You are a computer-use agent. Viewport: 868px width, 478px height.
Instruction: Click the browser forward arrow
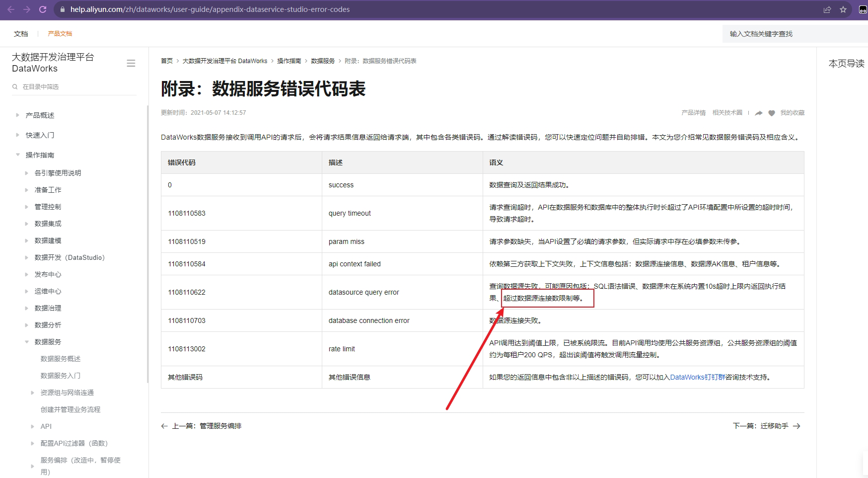coord(27,9)
